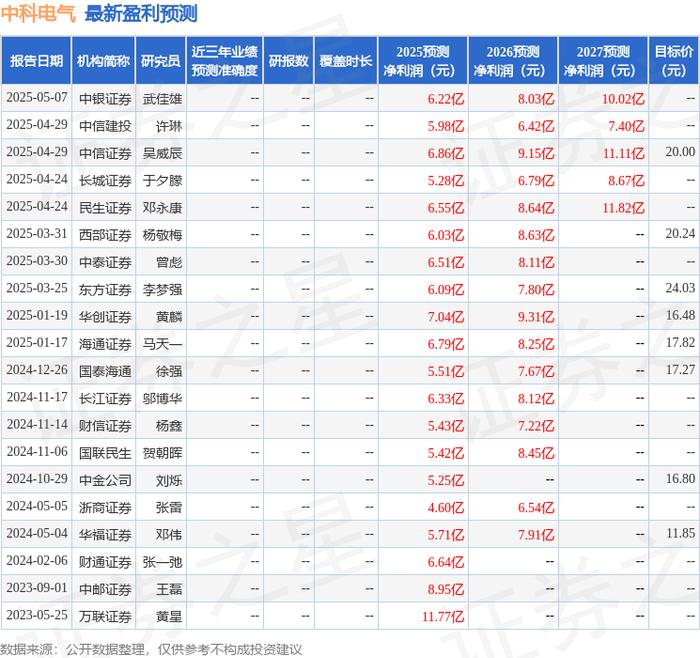Click target price 16.80
This screenshot has height=658, width=700.
pyautogui.click(x=680, y=479)
